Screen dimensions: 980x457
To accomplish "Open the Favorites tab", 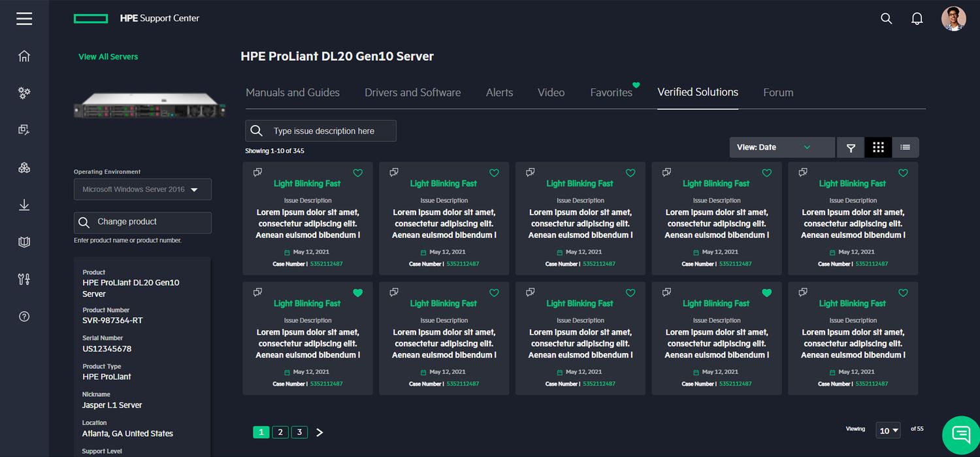I will pos(612,93).
